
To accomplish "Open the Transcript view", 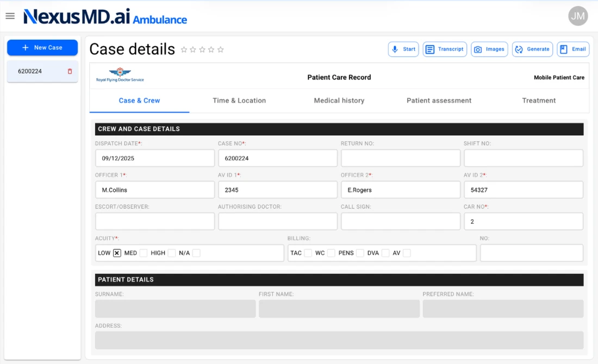I will [445, 49].
